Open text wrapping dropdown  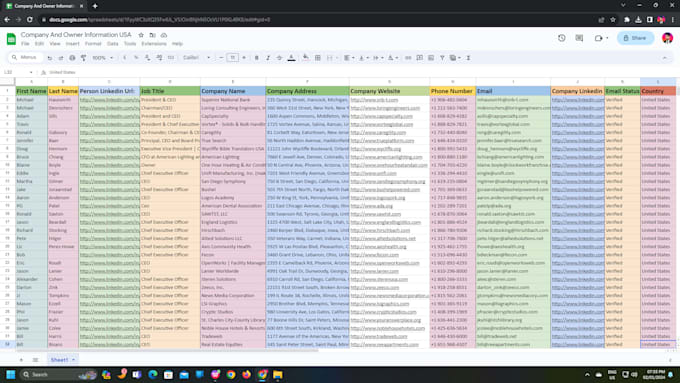point(378,58)
